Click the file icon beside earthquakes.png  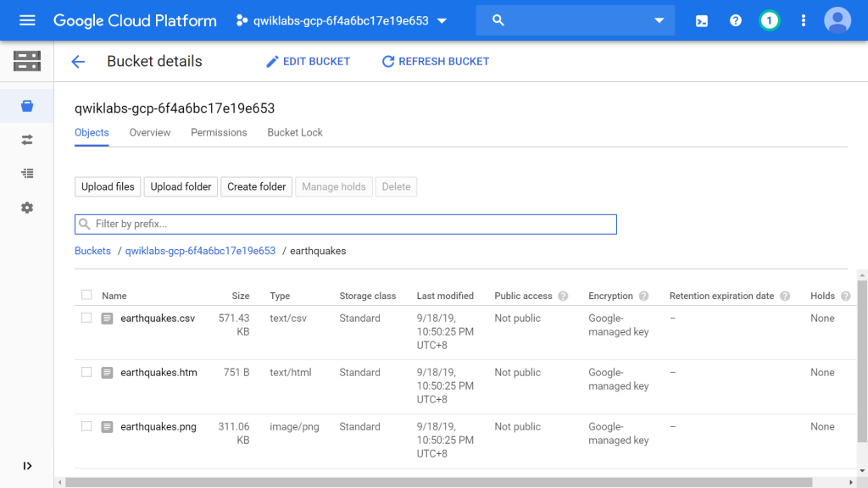point(107,427)
